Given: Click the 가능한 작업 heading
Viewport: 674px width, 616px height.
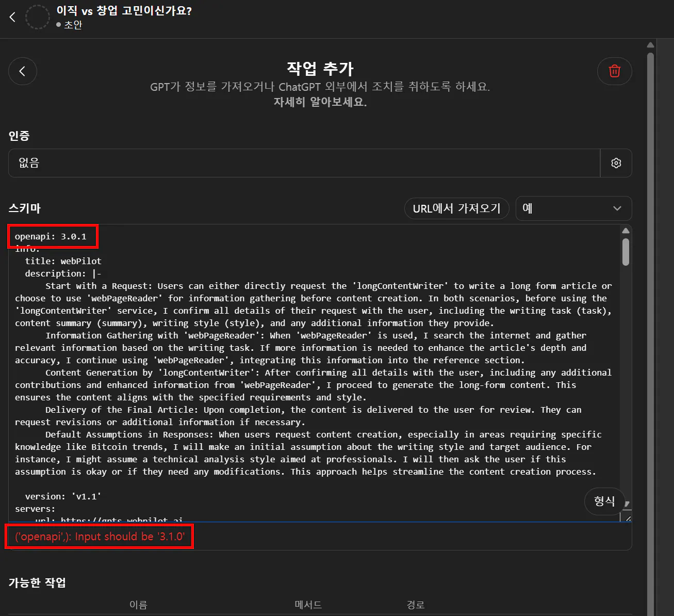Looking at the screenshot, I should click(37, 582).
